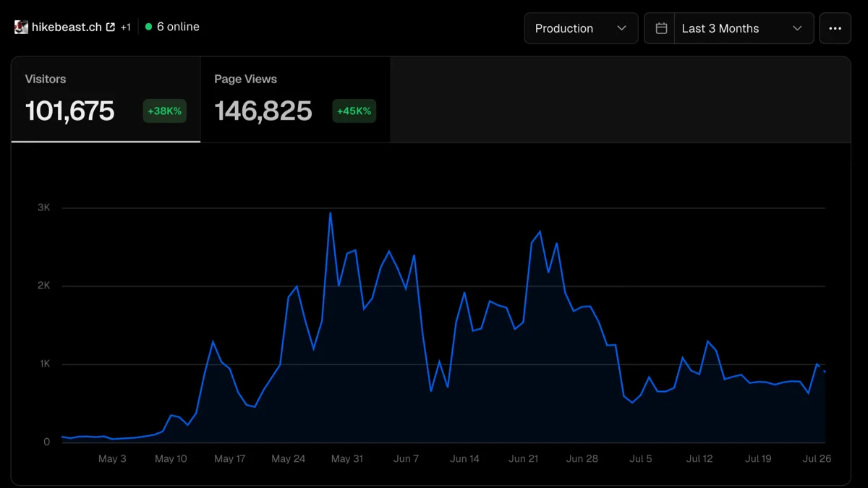The width and height of the screenshot is (868, 488).
Task: Click the +38K% visitors badge
Action: click(x=165, y=111)
